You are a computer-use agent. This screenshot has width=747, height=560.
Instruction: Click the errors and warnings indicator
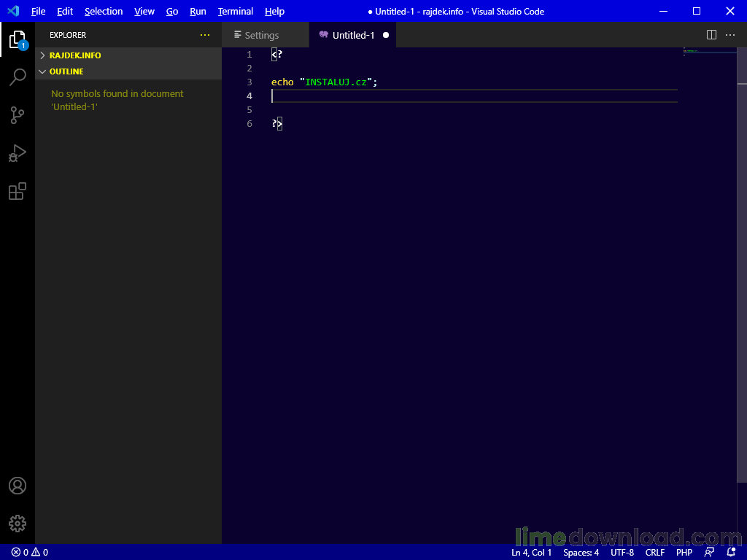click(x=29, y=553)
